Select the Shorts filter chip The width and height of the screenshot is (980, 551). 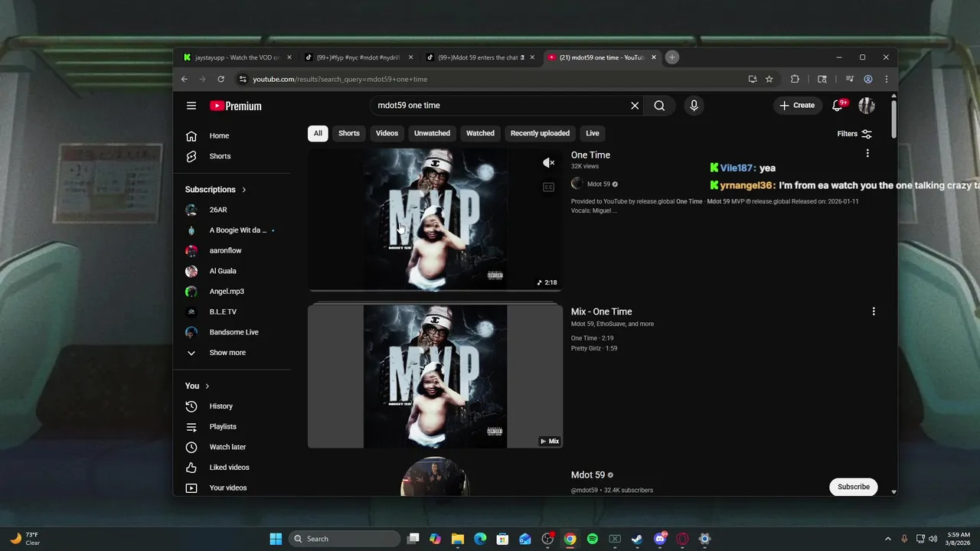(349, 133)
